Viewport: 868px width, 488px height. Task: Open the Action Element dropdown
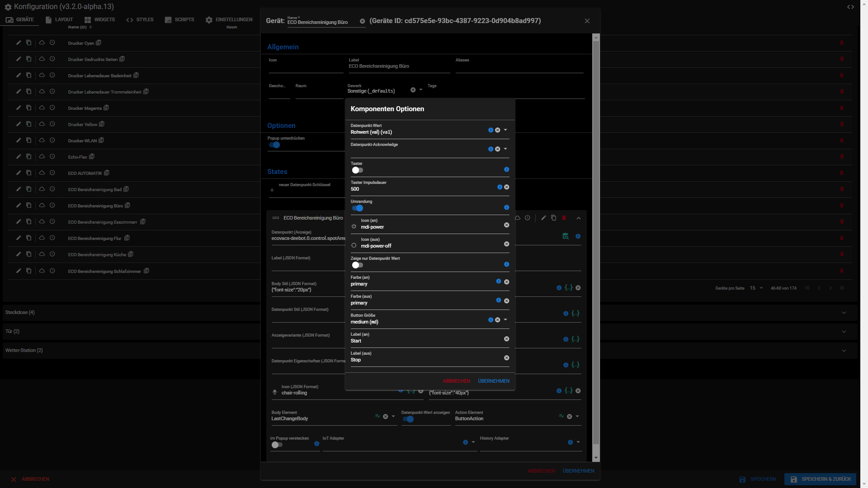coord(577,417)
